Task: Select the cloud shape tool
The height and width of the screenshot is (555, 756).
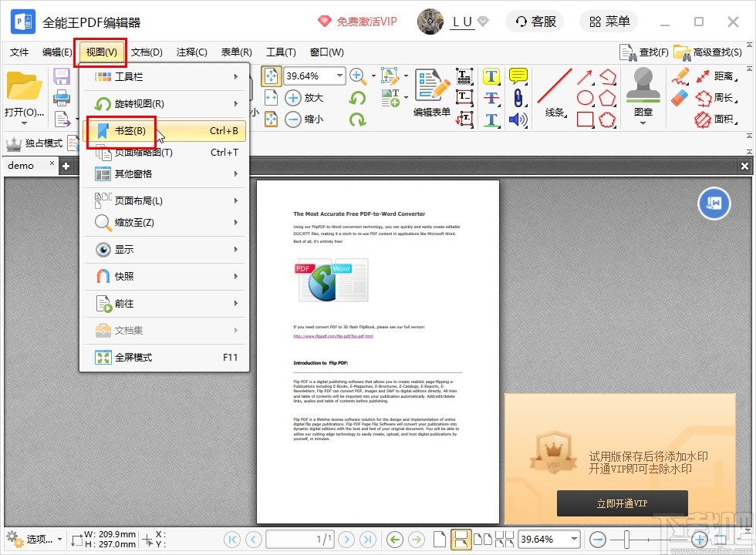Action: point(608,119)
